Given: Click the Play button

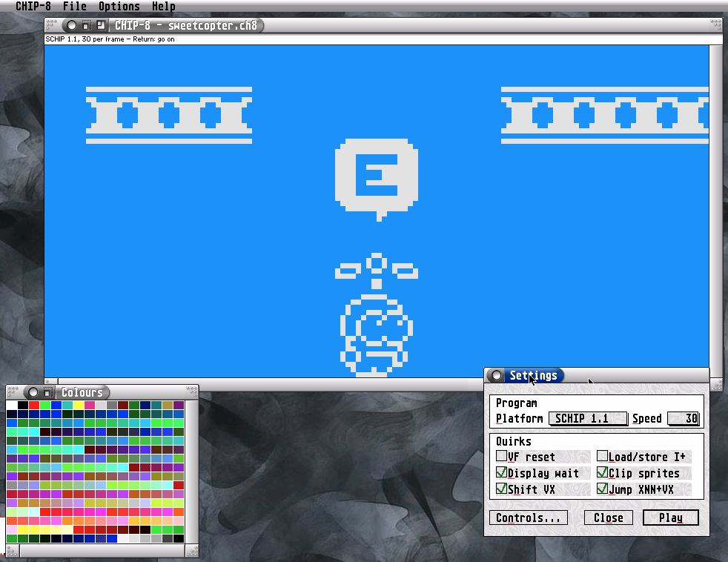Looking at the screenshot, I should 670,518.
